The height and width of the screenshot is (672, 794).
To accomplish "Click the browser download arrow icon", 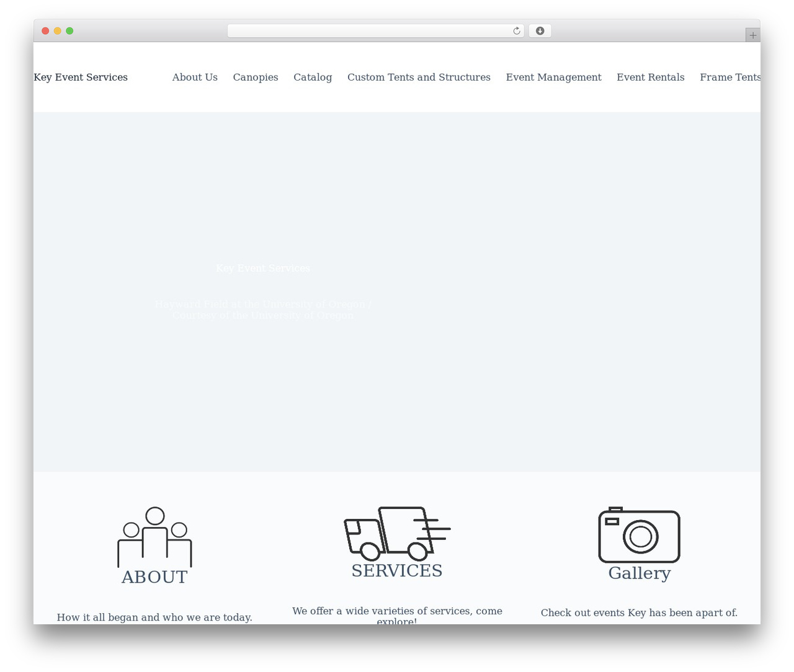I will [540, 31].
